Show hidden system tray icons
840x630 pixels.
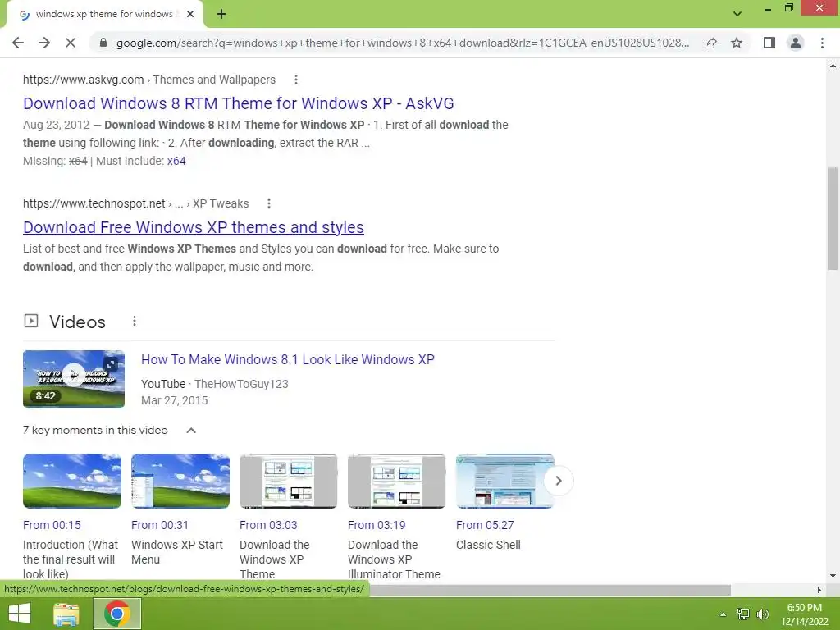click(723, 614)
